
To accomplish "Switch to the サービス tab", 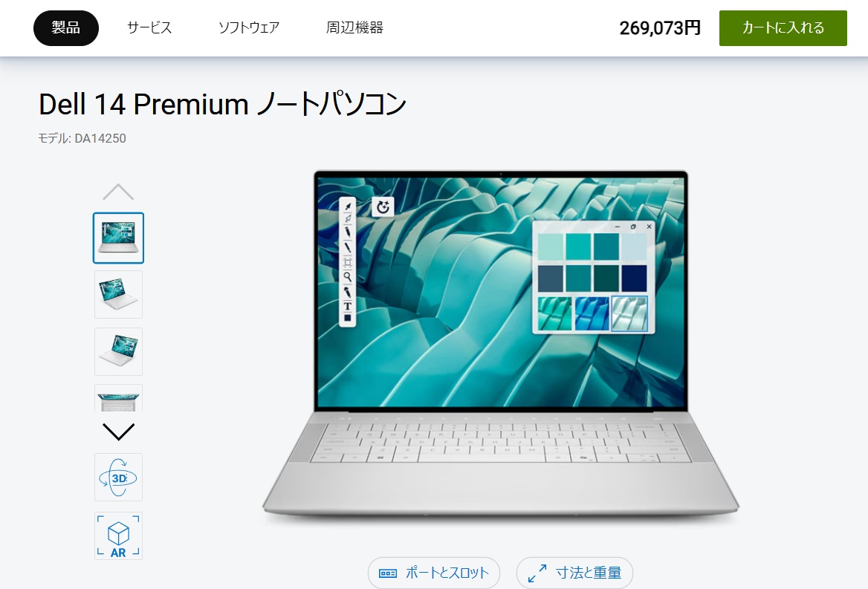I will 149,27.
